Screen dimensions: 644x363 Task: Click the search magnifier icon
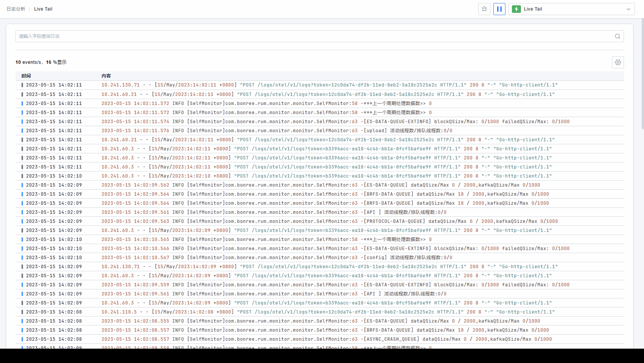point(617,36)
